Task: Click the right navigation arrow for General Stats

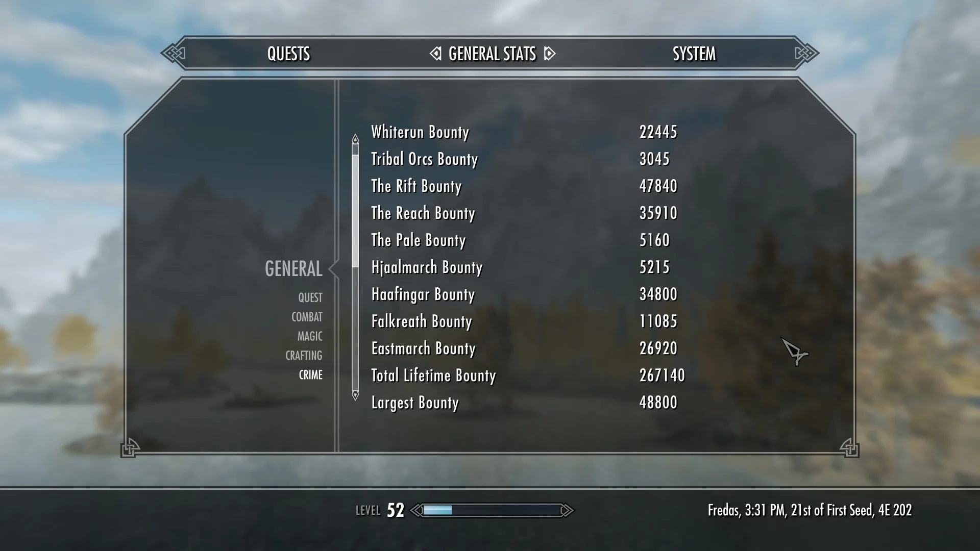Action: [x=552, y=53]
